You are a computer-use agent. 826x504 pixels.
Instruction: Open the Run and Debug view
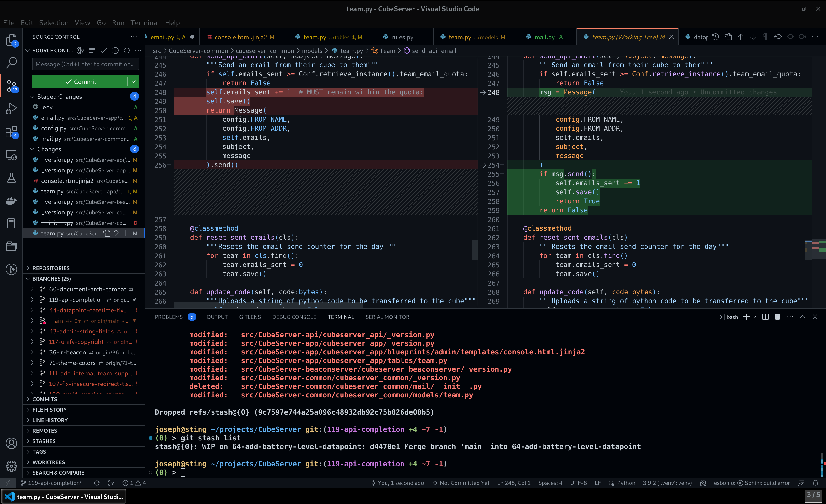click(11, 108)
